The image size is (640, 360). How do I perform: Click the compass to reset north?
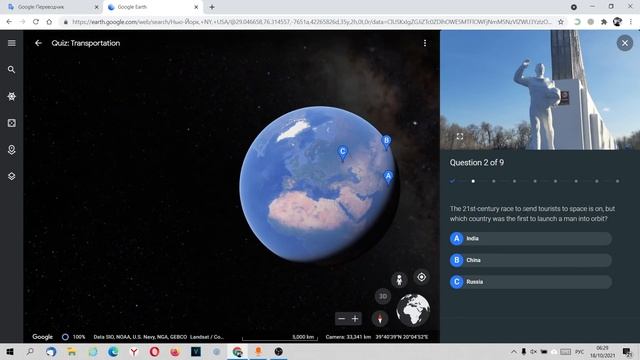pos(380,318)
